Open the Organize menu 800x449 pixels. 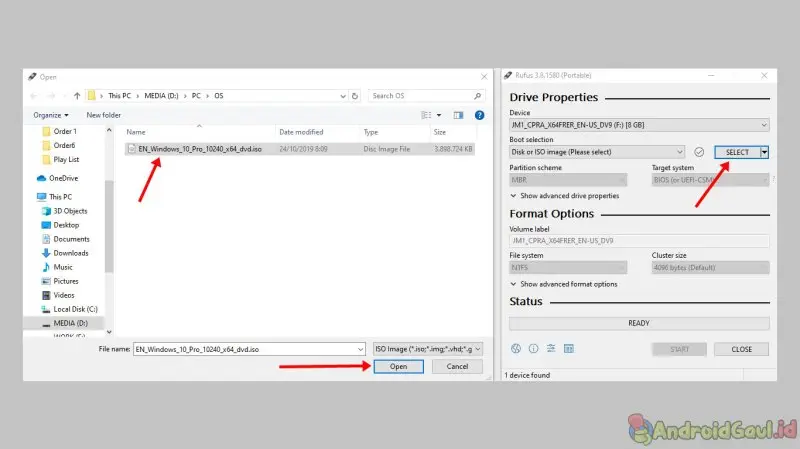click(x=51, y=115)
